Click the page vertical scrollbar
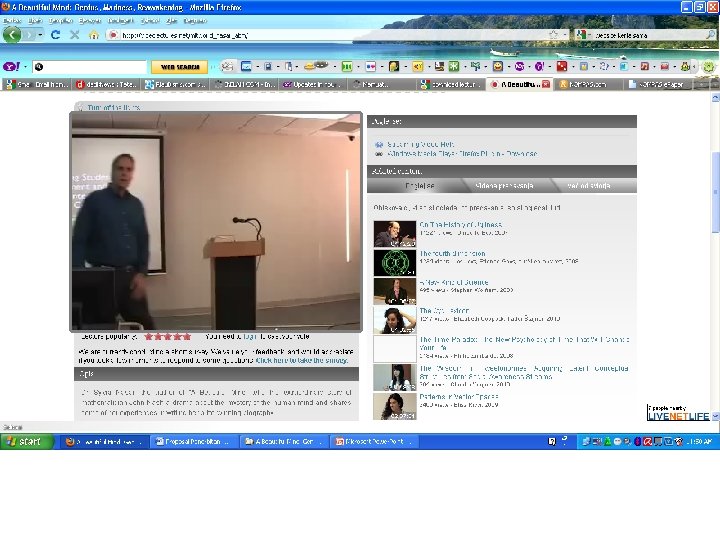This screenshot has width=720, height=540. coord(715,193)
